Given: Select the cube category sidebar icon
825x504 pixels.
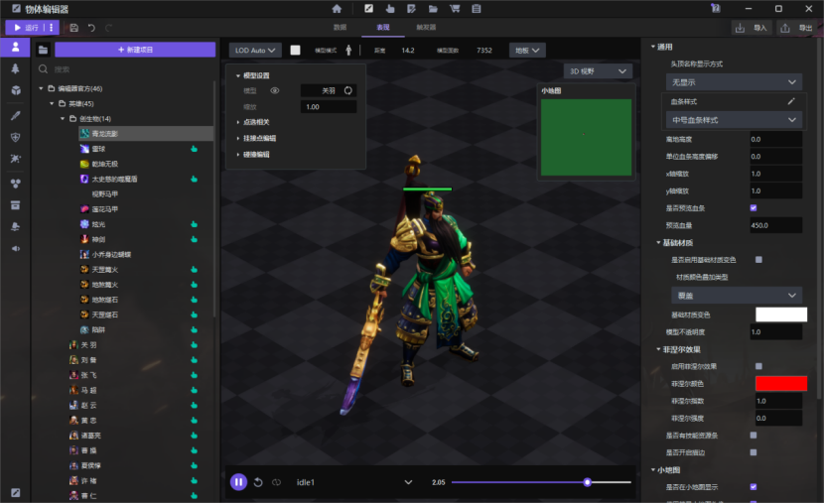Looking at the screenshot, I should [15, 90].
